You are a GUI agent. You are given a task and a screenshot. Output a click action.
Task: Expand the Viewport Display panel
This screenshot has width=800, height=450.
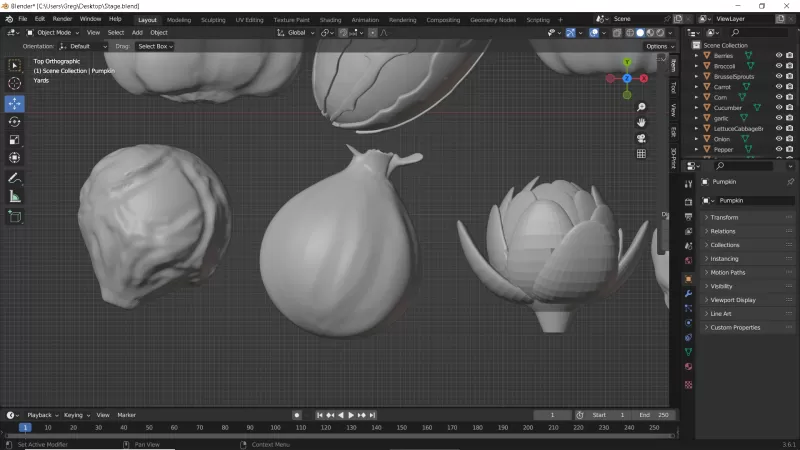[732, 300]
